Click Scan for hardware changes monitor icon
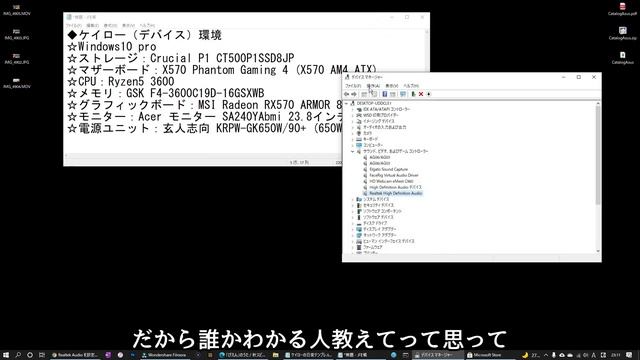This screenshot has width=640, height=360. point(403,94)
